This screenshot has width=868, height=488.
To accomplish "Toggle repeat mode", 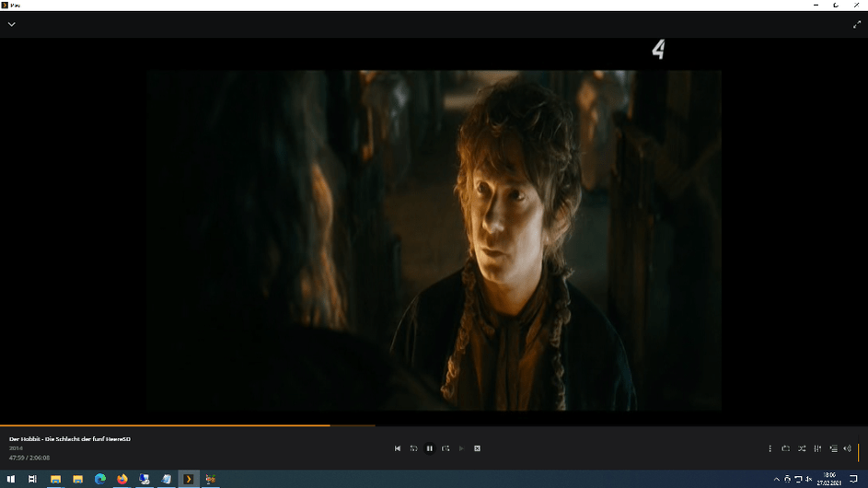I will (785, 448).
